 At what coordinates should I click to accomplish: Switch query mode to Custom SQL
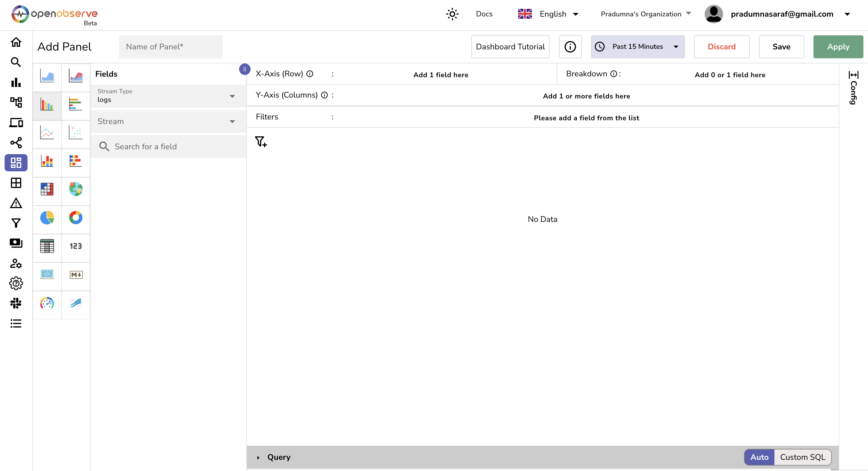(802, 457)
